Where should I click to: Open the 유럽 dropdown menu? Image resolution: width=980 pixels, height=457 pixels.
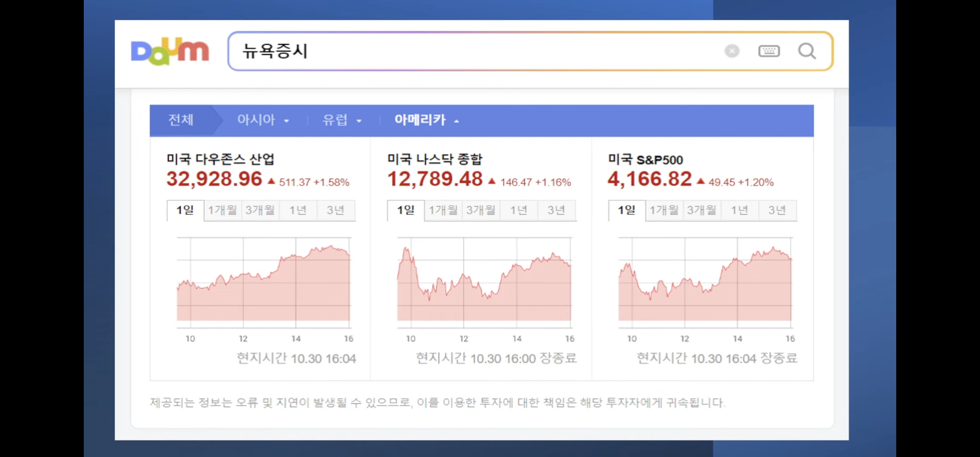[x=342, y=120]
